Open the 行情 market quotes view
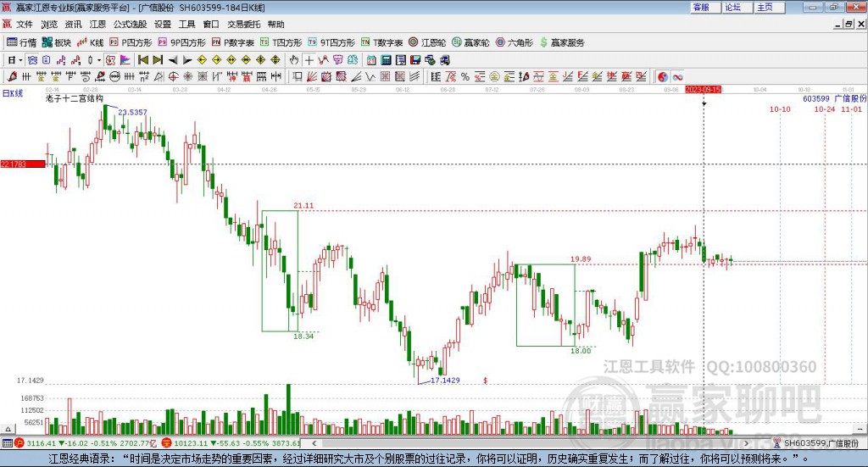The width and height of the screenshot is (868, 467). click(21, 42)
